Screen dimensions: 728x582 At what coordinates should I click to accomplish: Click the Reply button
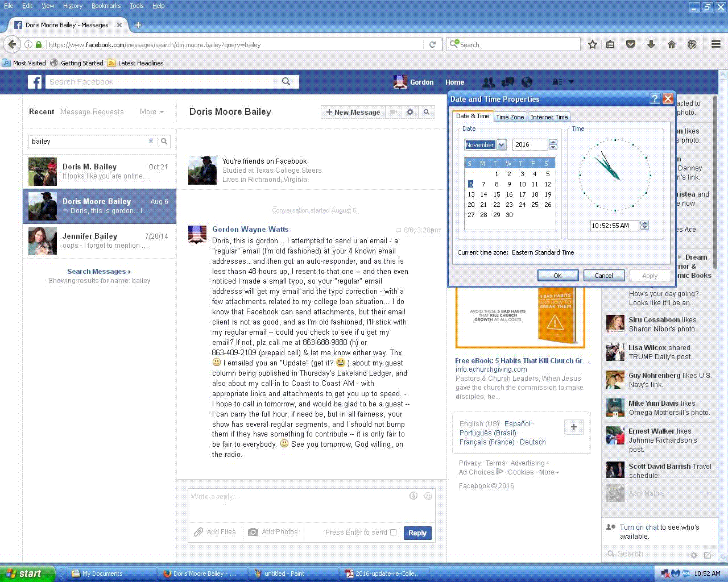point(417,533)
